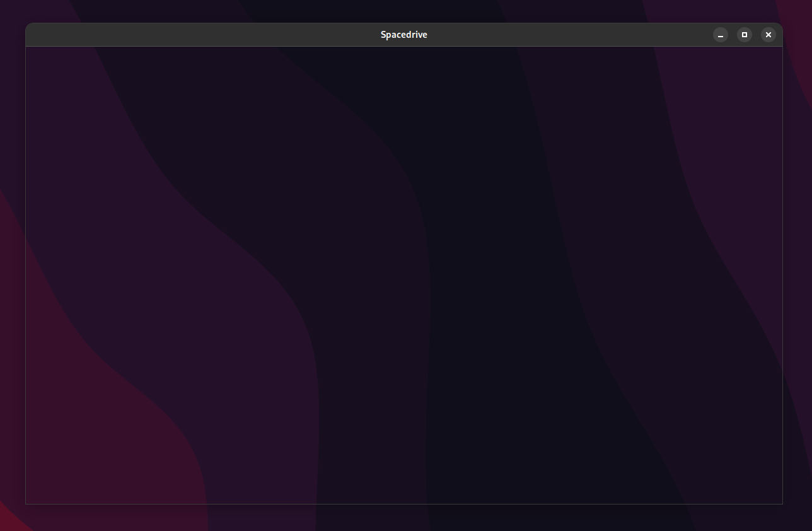Close the Spacedrive window
The width and height of the screenshot is (812, 531).
768,35
